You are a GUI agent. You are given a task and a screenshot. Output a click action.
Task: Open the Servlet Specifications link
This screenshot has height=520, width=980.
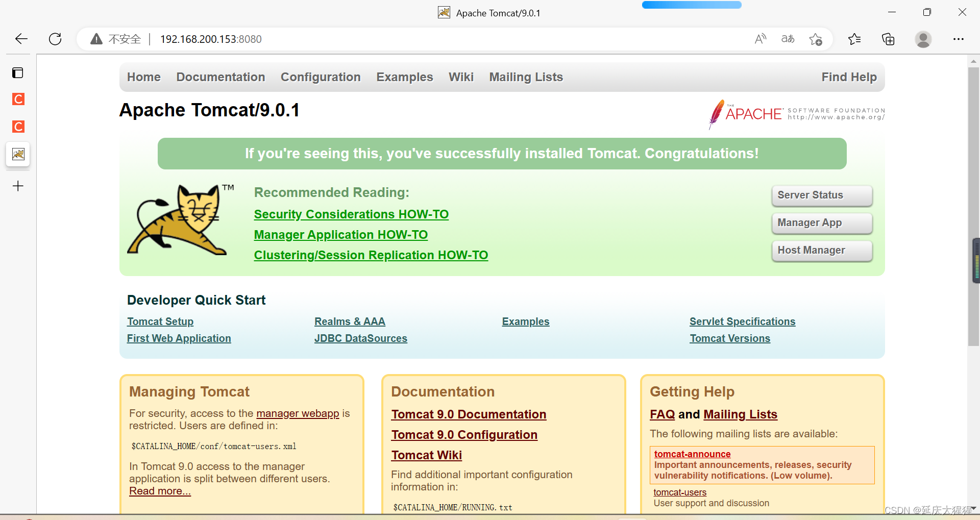pos(743,321)
